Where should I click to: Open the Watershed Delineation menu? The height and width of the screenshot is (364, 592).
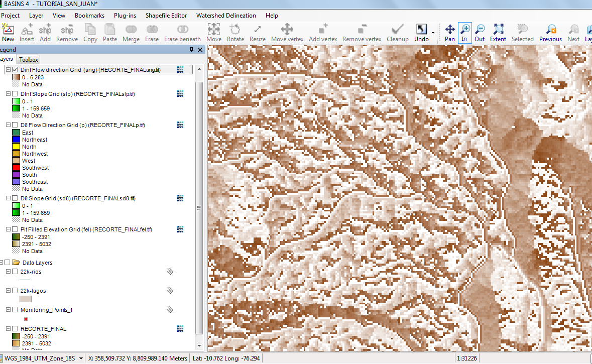coord(226,16)
